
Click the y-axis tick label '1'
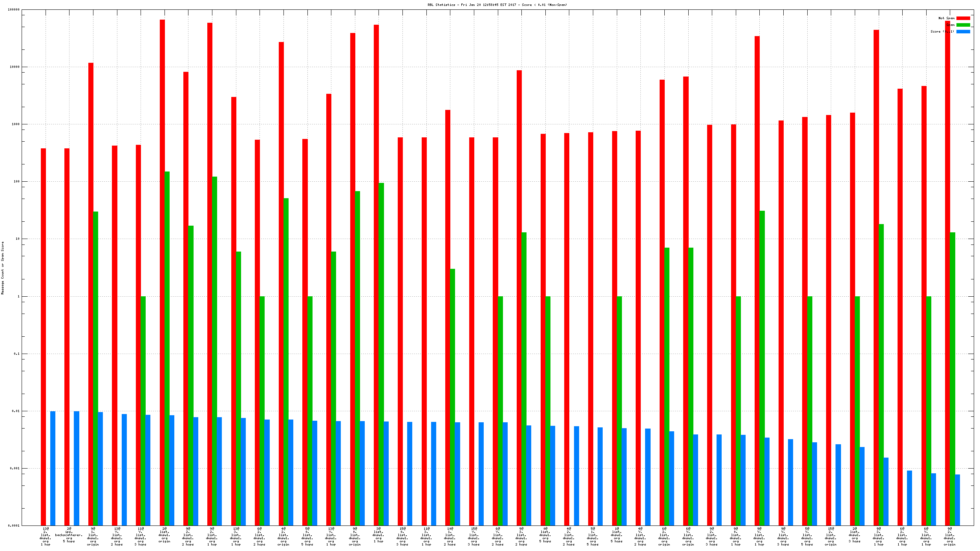pyautogui.click(x=18, y=296)
